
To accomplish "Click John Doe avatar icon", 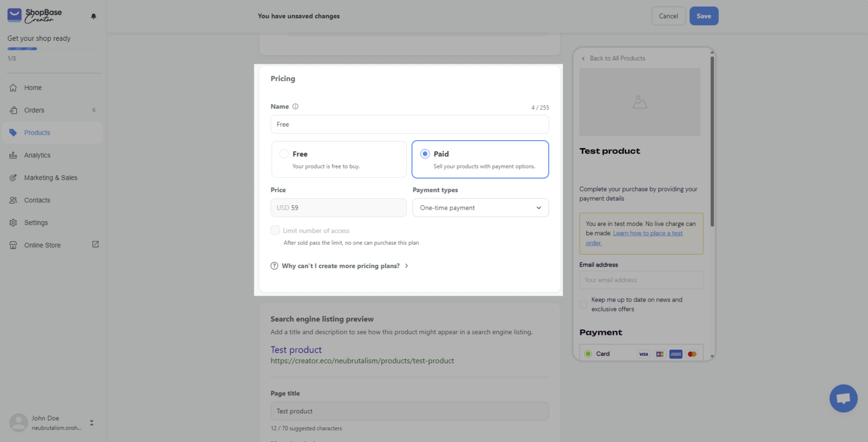I will click(18, 422).
